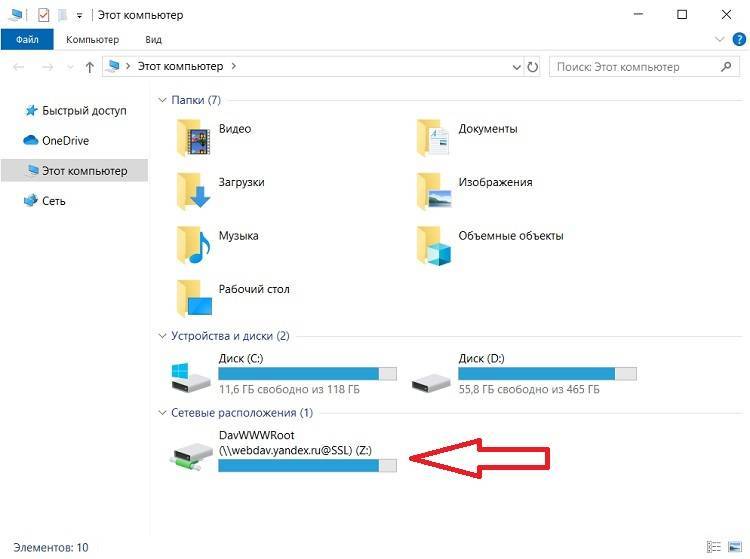Viewport: 750px width, 559px height.
Task: Minimize the Этот компьютер window
Action: [638, 14]
